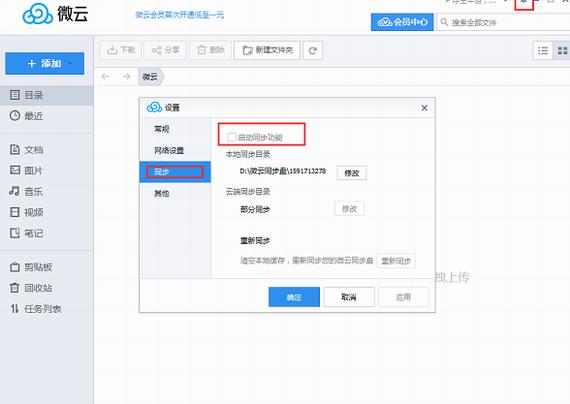Image resolution: width=570 pixels, height=404 pixels.
Task: Click the 笔记 notes icon
Action: (x=15, y=233)
